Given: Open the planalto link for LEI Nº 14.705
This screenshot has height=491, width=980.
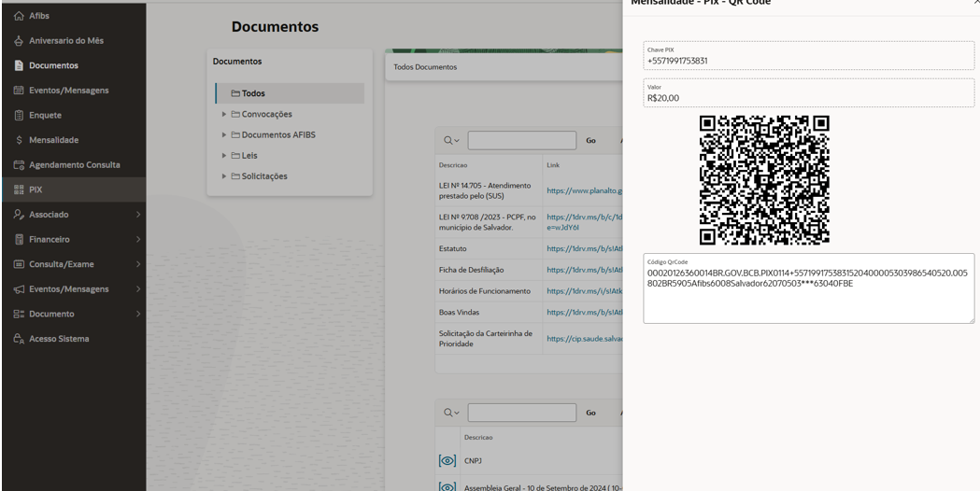Looking at the screenshot, I should [585, 191].
